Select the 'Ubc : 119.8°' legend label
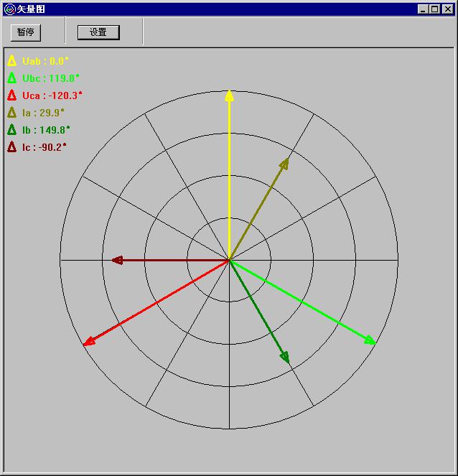Viewport: 458px width, 476px height. point(51,79)
